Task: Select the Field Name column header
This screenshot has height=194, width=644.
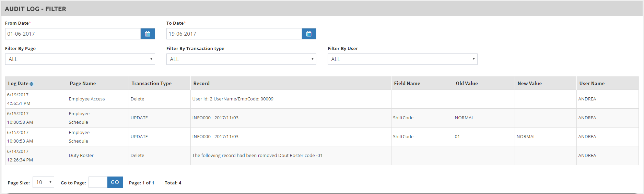Action: (407, 83)
